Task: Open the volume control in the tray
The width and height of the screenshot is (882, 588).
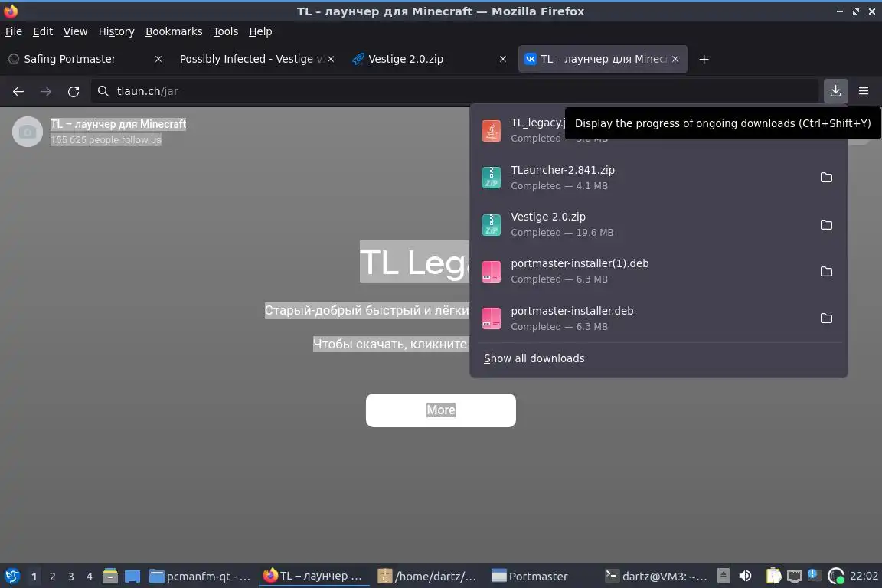Action: tap(745, 577)
